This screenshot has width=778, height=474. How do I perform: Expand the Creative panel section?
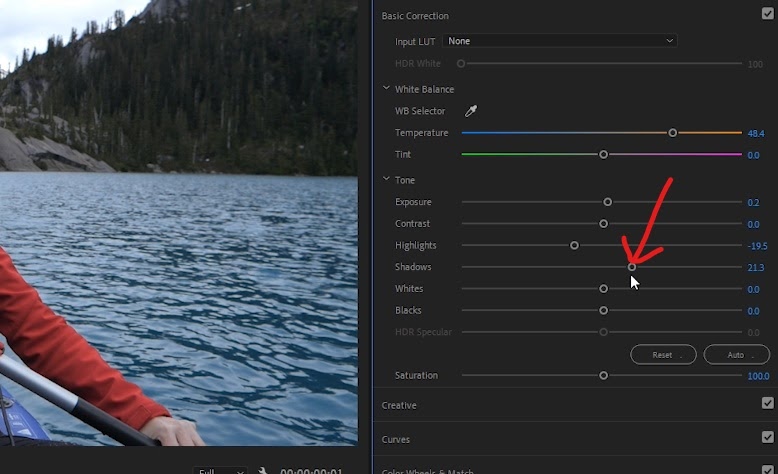(x=399, y=406)
